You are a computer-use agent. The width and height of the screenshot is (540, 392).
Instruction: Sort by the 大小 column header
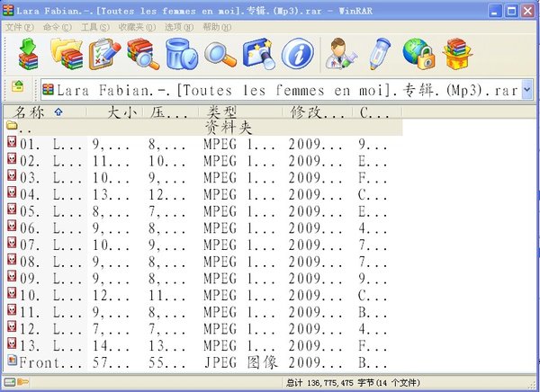coord(114,112)
